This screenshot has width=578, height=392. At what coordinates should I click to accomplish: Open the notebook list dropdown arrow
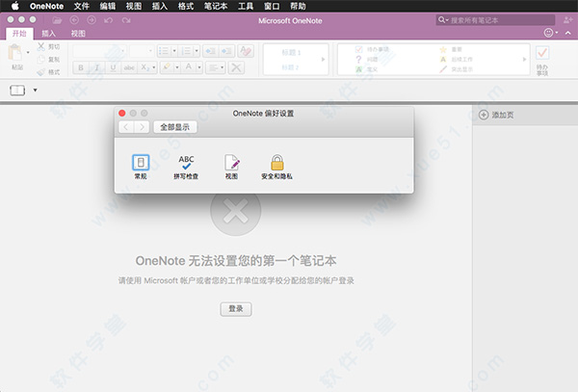click(x=36, y=90)
